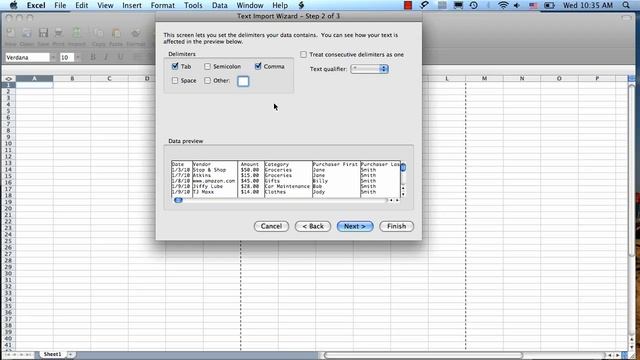640x360 pixels.
Task: Open the font size 10 dropdown arrow
Action: [x=78, y=58]
